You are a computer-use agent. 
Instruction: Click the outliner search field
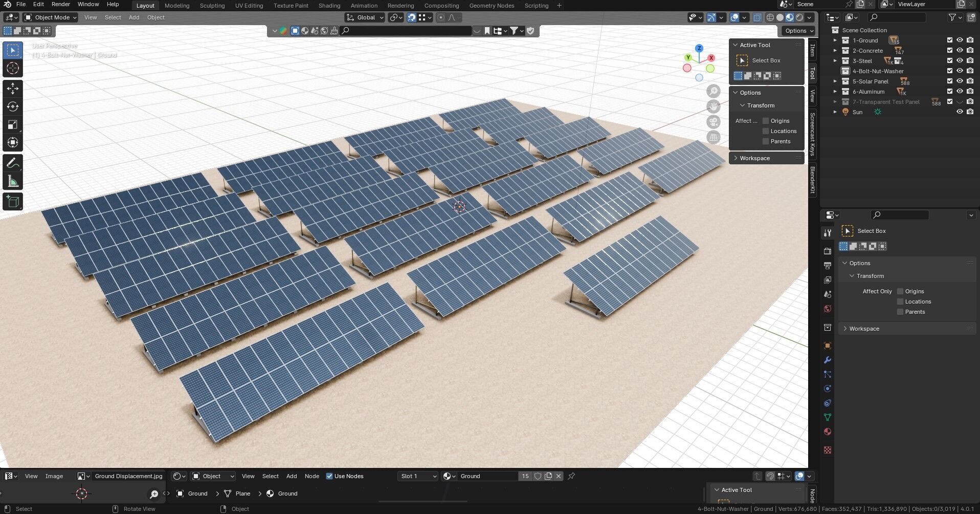pos(897,17)
